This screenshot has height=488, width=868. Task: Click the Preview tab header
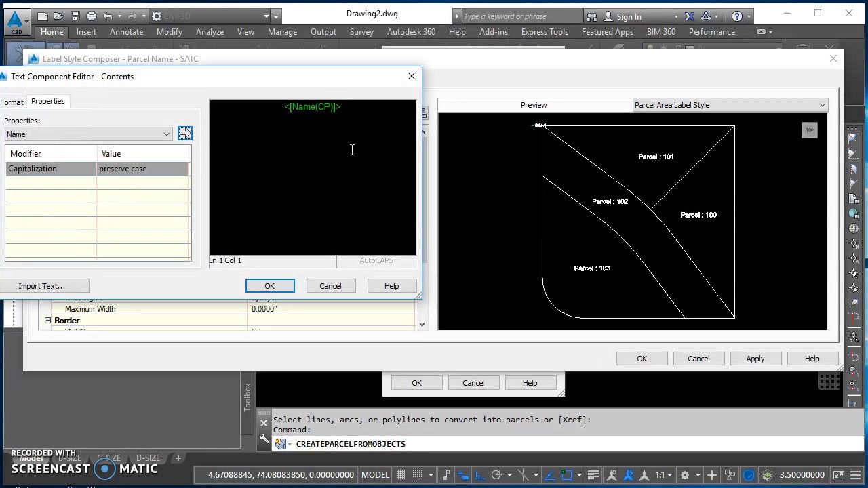[534, 105]
